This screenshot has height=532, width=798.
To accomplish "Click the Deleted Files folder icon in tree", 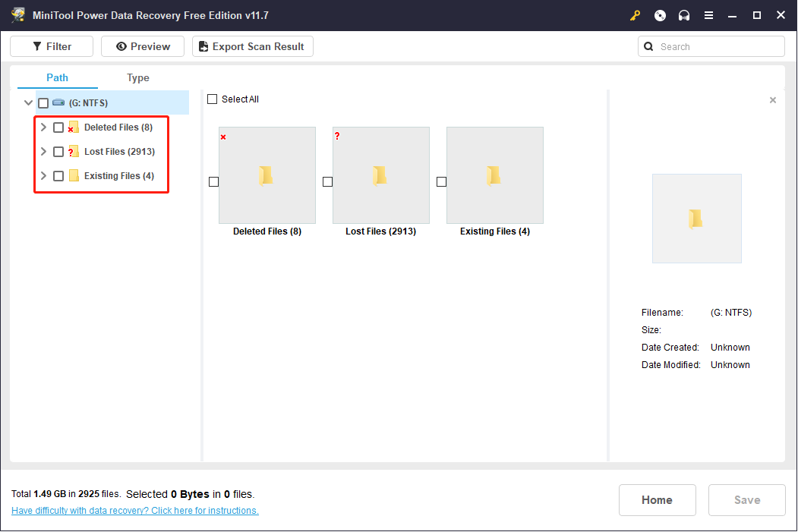I will [x=74, y=127].
